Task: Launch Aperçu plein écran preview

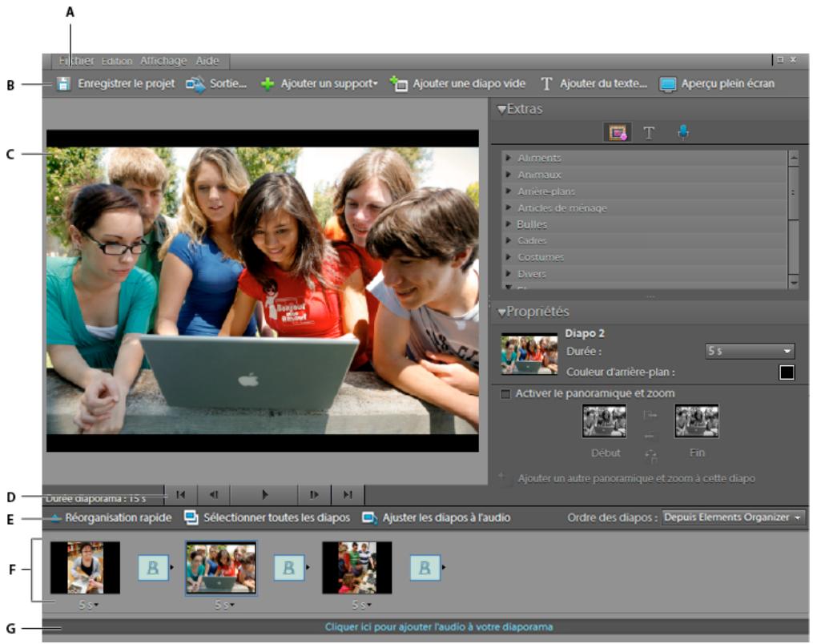Action: [x=717, y=83]
